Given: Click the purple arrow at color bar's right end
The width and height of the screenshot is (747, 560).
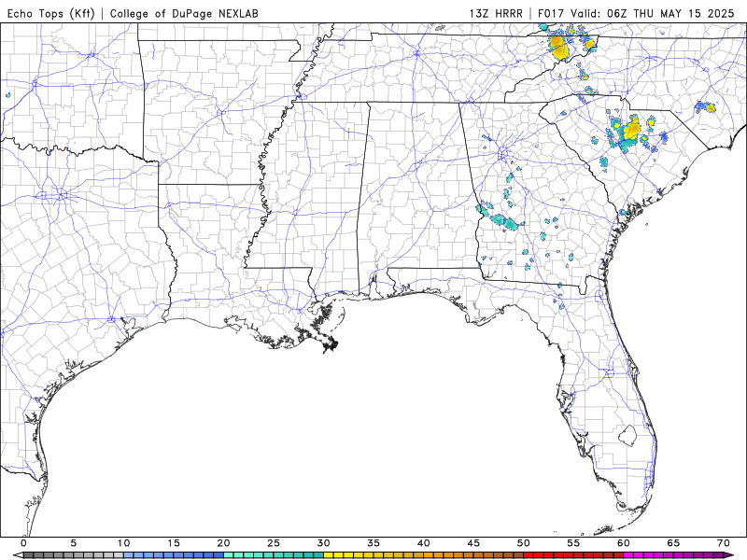Looking at the screenshot, I should tap(728, 555).
